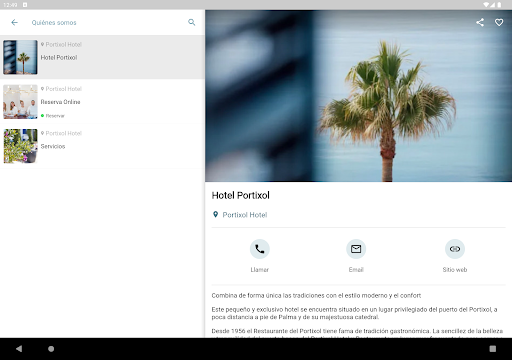Tap the location pin beside Portixol Hotel
Image resolution: width=512 pixels, height=360 pixels.
(216, 215)
